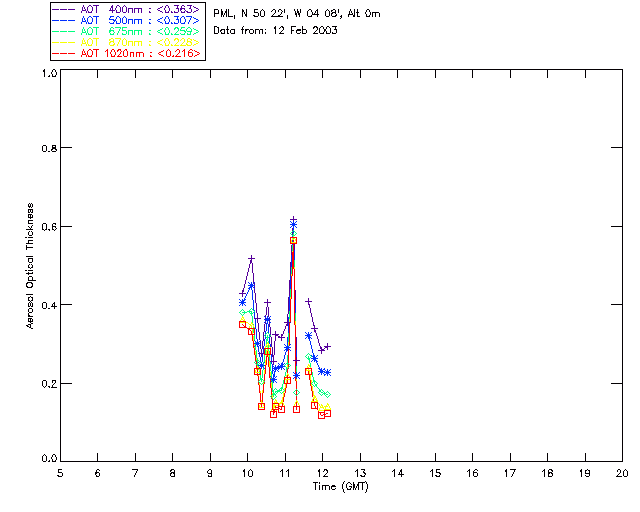Screen dimensions: 640x512
Task: Select the AOT 1020nm legend entry
Action: pos(126,53)
